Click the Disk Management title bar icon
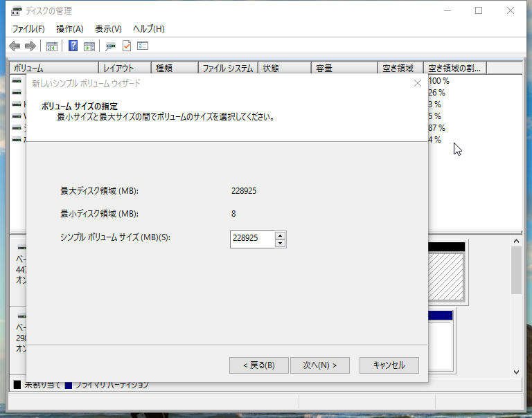Screen dimensions: 532x418 [x=17, y=11]
